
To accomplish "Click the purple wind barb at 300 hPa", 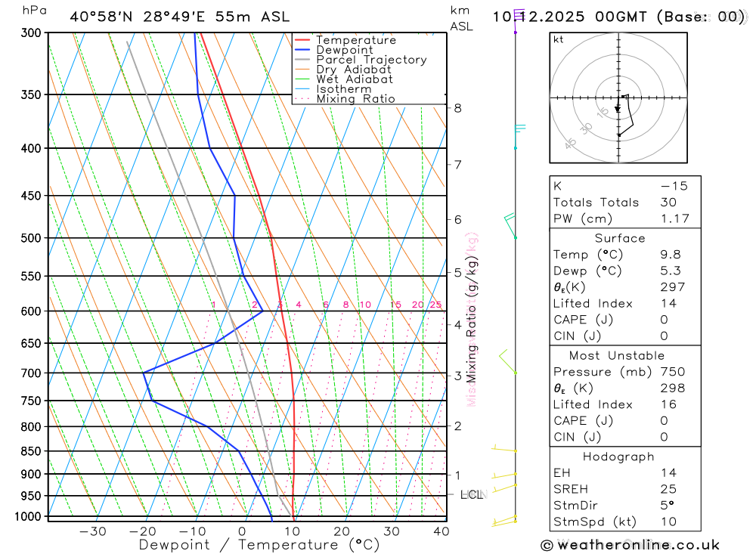I will point(519,20).
